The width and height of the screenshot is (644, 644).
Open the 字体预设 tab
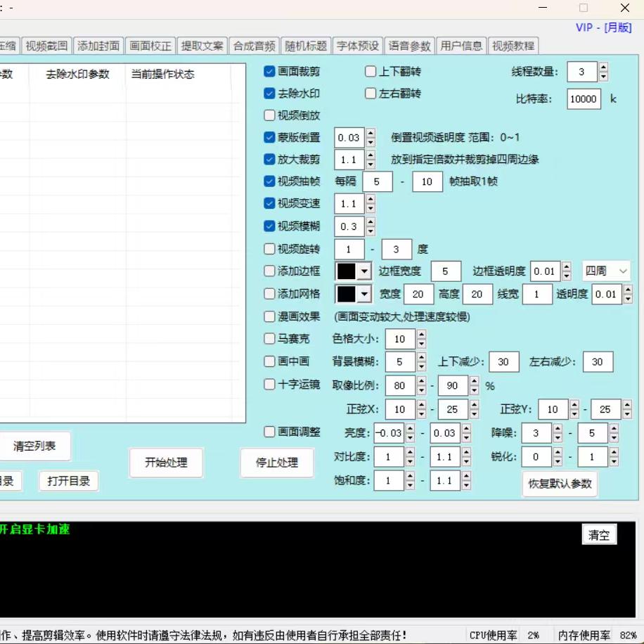point(358,46)
